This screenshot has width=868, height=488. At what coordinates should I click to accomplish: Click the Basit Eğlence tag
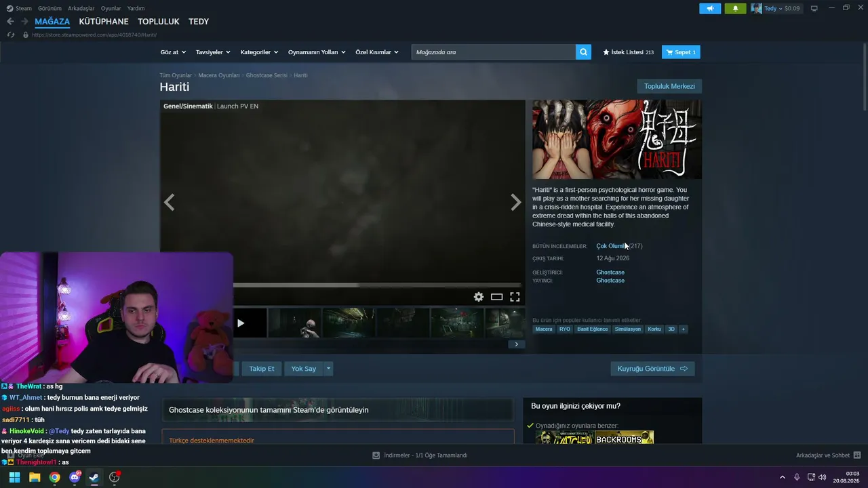click(x=593, y=329)
